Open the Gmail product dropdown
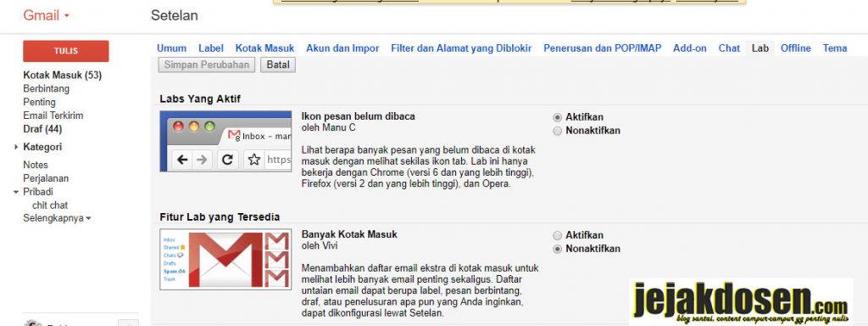The image size is (868, 326). (x=47, y=15)
